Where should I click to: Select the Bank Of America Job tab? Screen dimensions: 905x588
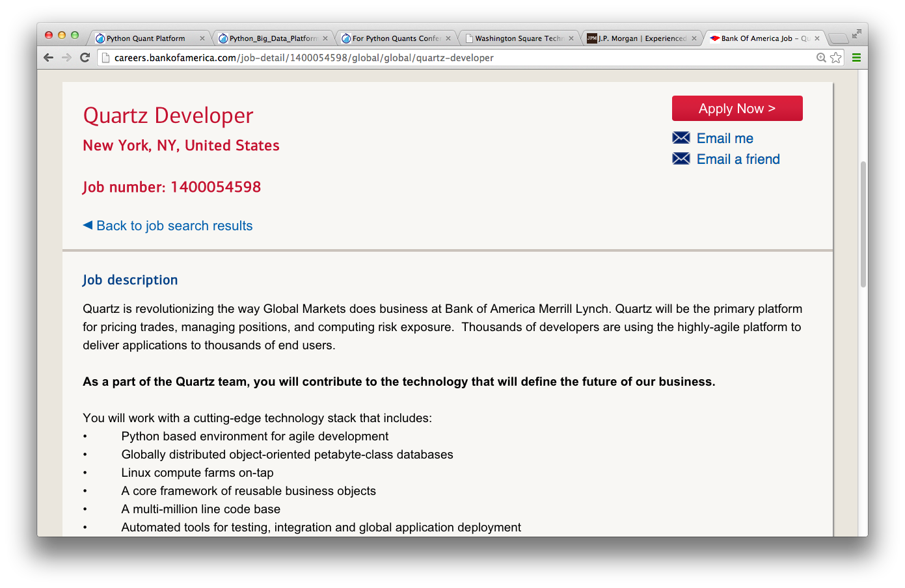pyautogui.click(x=764, y=38)
